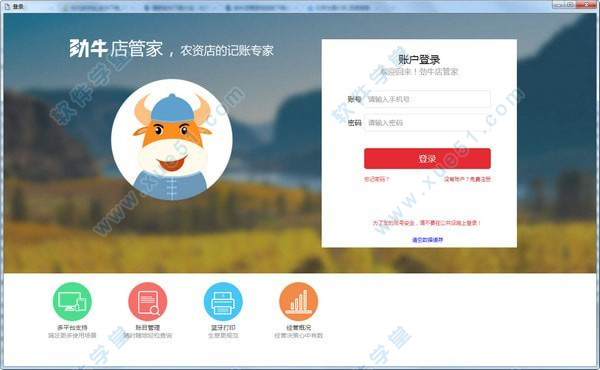Focus the 密码 password input field
600x370 pixels.
tap(427, 123)
